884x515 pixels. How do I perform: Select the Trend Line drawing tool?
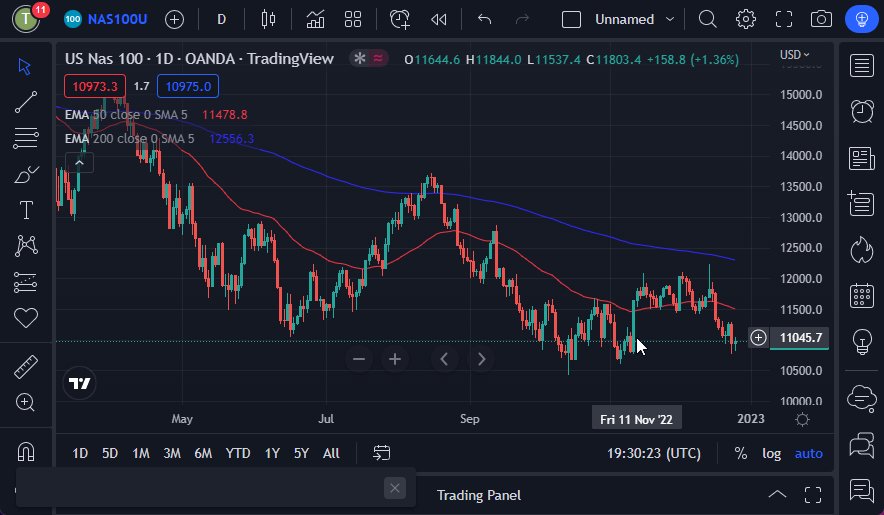click(x=26, y=101)
